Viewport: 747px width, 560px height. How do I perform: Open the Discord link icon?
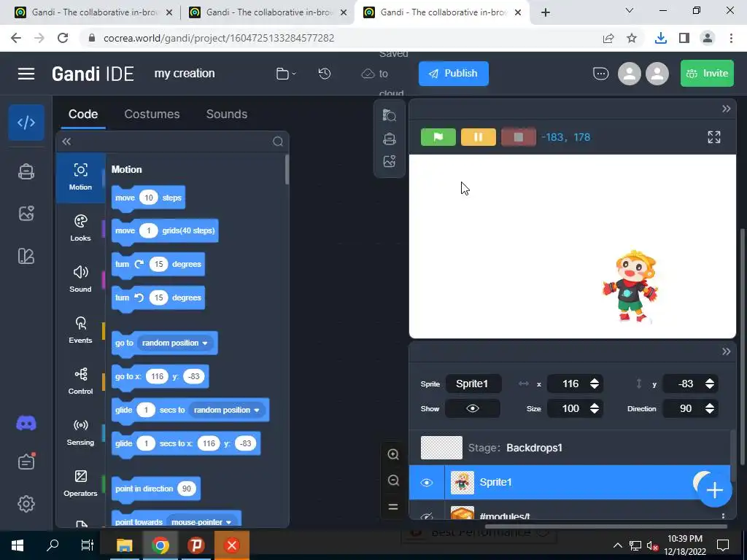tap(26, 423)
